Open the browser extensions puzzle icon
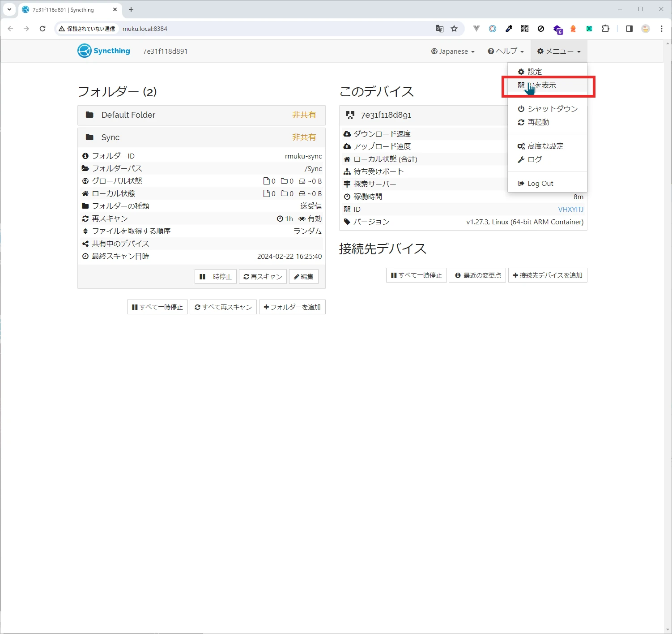Viewport: 672px width, 634px height. pyautogui.click(x=605, y=29)
